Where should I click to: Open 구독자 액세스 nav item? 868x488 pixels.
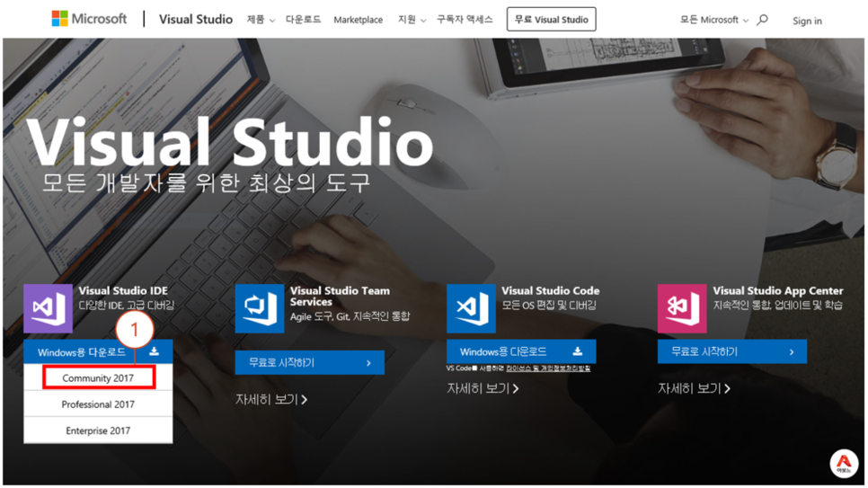pos(465,20)
